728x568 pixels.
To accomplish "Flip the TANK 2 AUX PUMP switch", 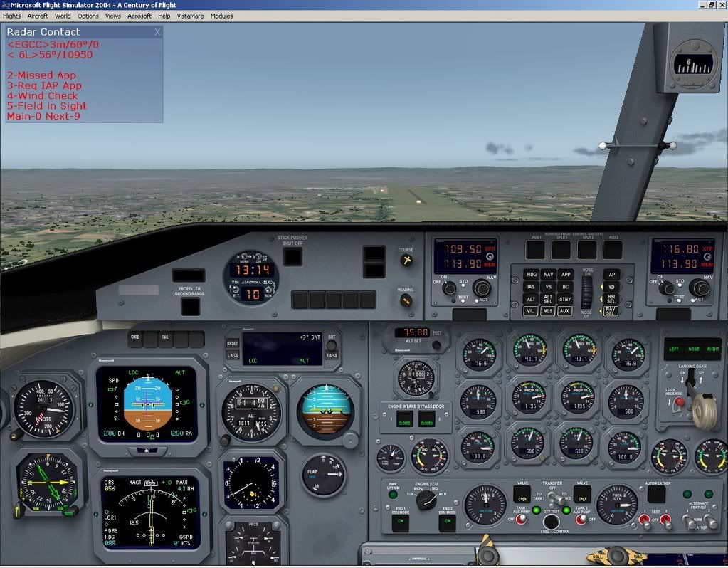I will (581, 518).
